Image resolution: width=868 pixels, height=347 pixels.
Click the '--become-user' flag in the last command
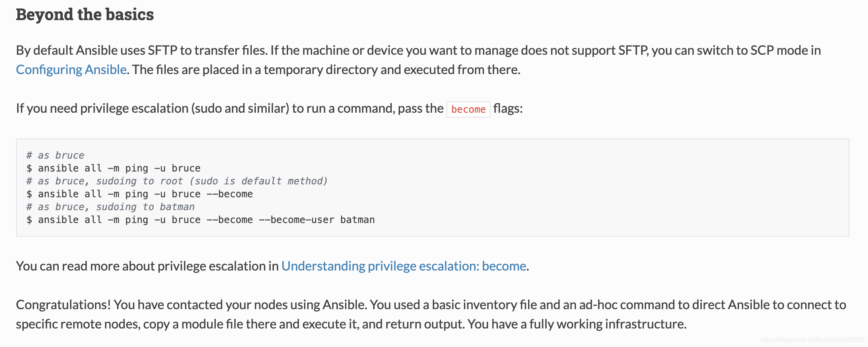296,220
